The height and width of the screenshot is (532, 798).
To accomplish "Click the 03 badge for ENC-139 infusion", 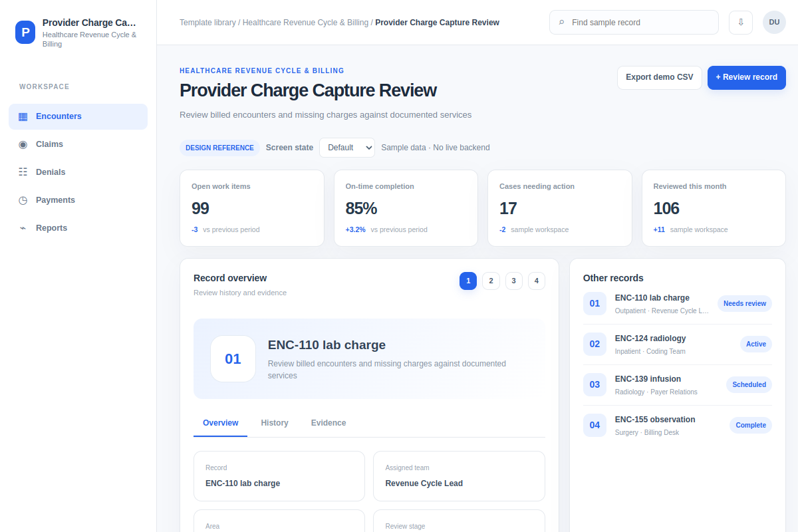I will [595, 384].
